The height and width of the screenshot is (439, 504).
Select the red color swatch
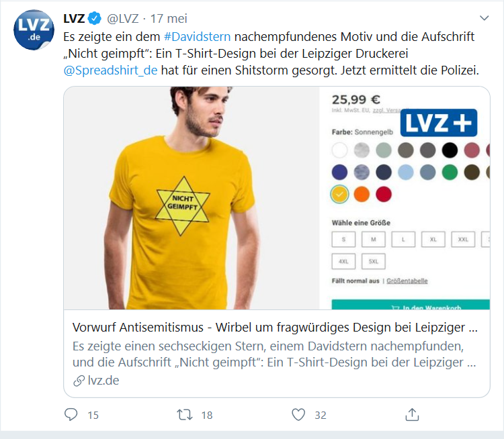coord(384,194)
